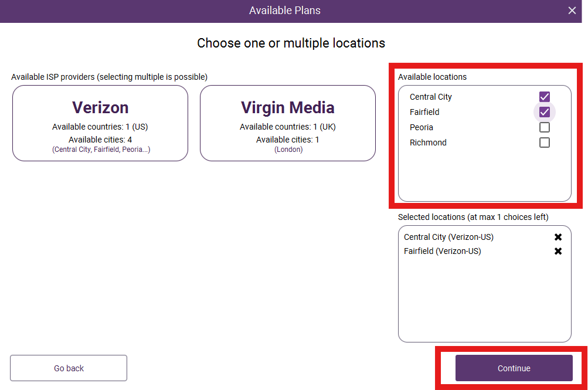Image resolution: width=588 pixels, height=390 pixels.
Task: Click 'Available countries: 1 (UK)' text
Action: point(288,127)
